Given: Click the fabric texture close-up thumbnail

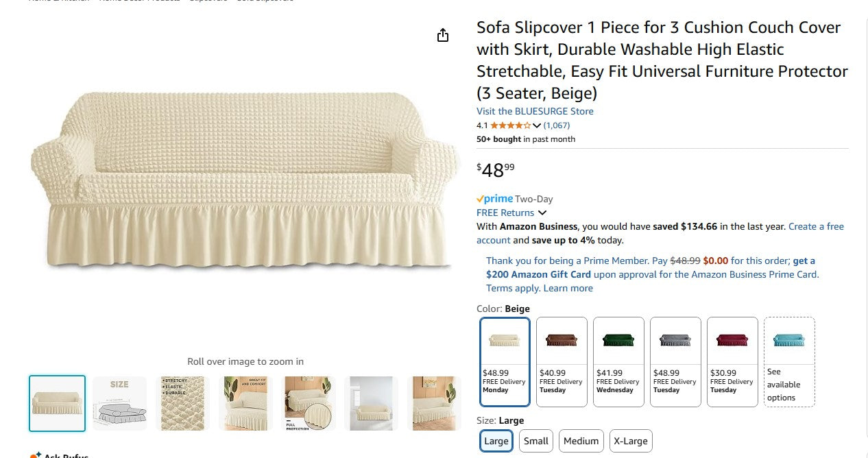Looking at the screenshot, I should [182, 403].
